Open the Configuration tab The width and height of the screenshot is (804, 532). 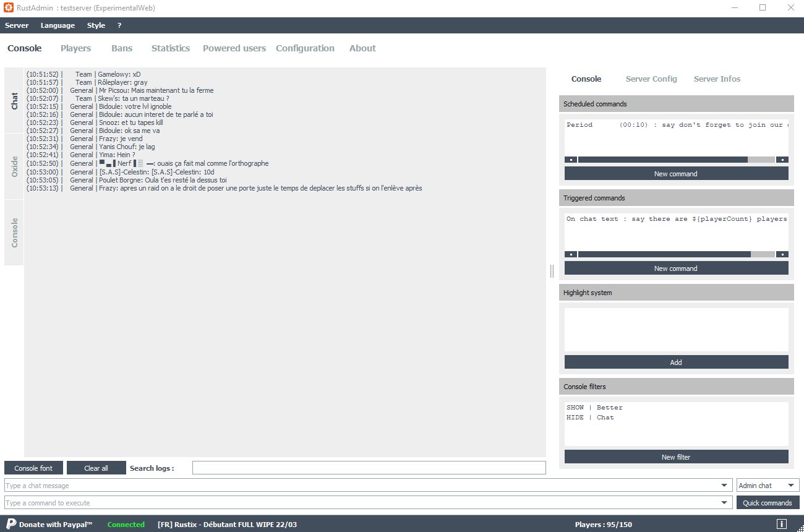coord(305,48)
